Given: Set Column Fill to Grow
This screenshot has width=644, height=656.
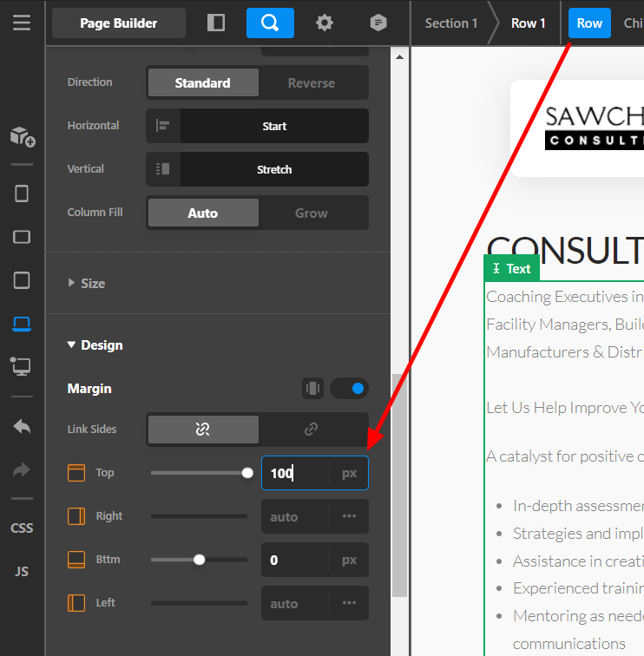Looking at the screenshot, I should point(312,213).
